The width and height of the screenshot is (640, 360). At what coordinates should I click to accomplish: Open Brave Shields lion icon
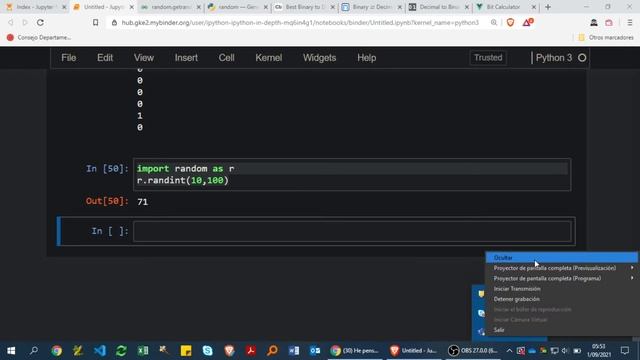(x=510, y=23)
